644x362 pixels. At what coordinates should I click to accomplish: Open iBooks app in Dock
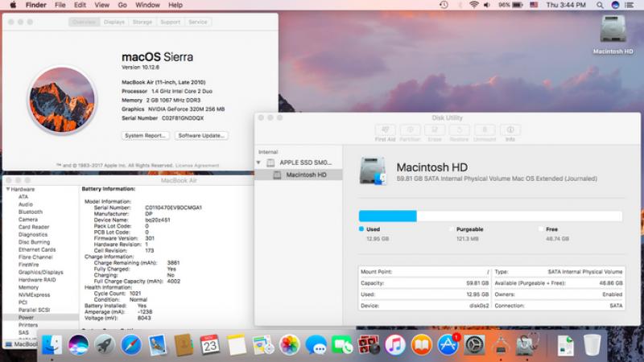point(421,345)
